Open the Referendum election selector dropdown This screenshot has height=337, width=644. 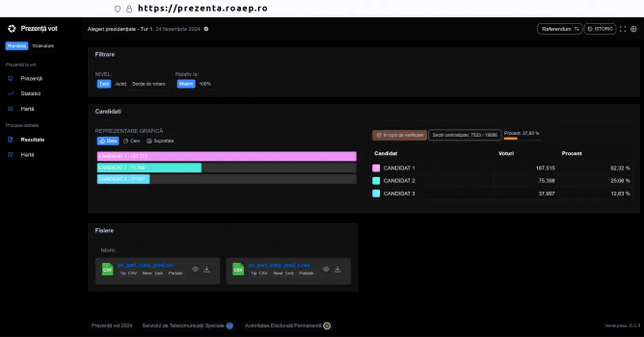pyautogui.click(x=560, y=29)
